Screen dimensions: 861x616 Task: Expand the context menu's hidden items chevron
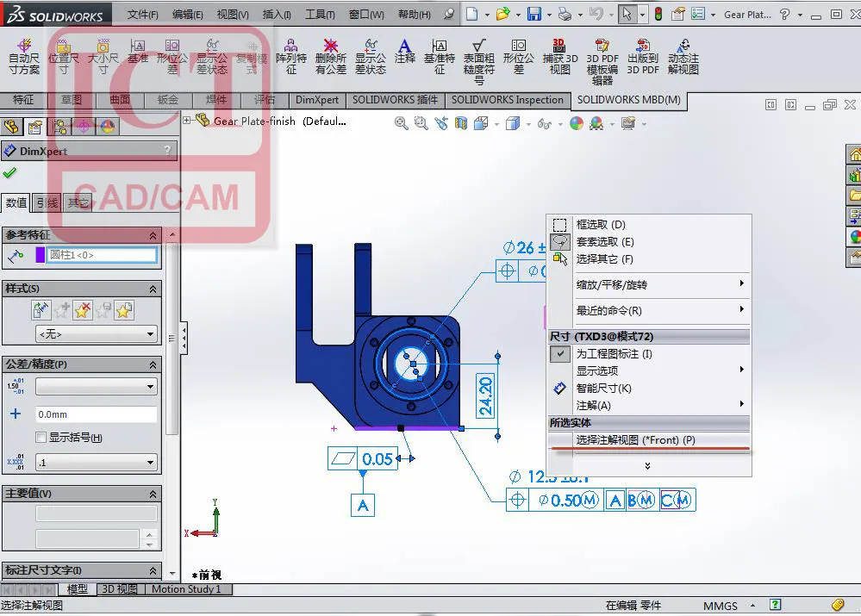tap(647, 465)
